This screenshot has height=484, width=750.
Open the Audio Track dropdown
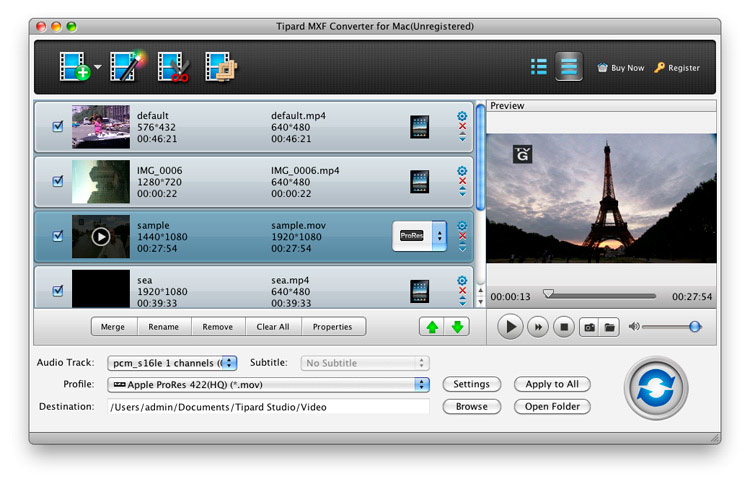click(x=172, y=363)
